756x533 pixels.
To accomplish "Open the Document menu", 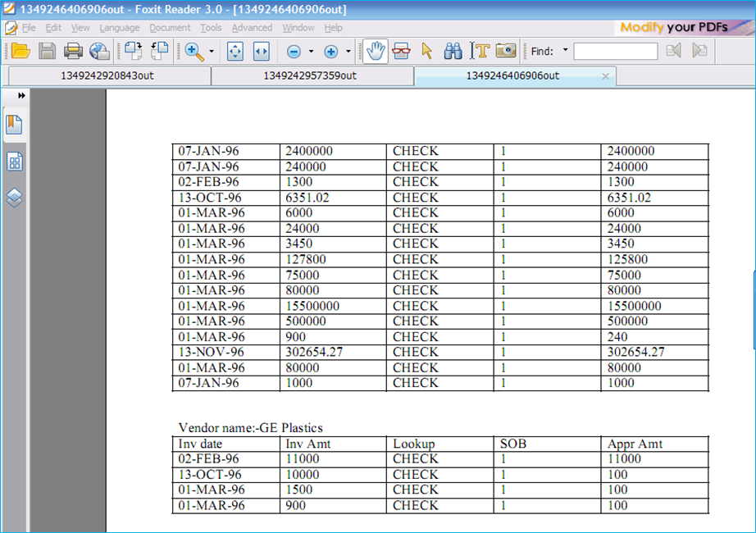I will tap(169, 27).
